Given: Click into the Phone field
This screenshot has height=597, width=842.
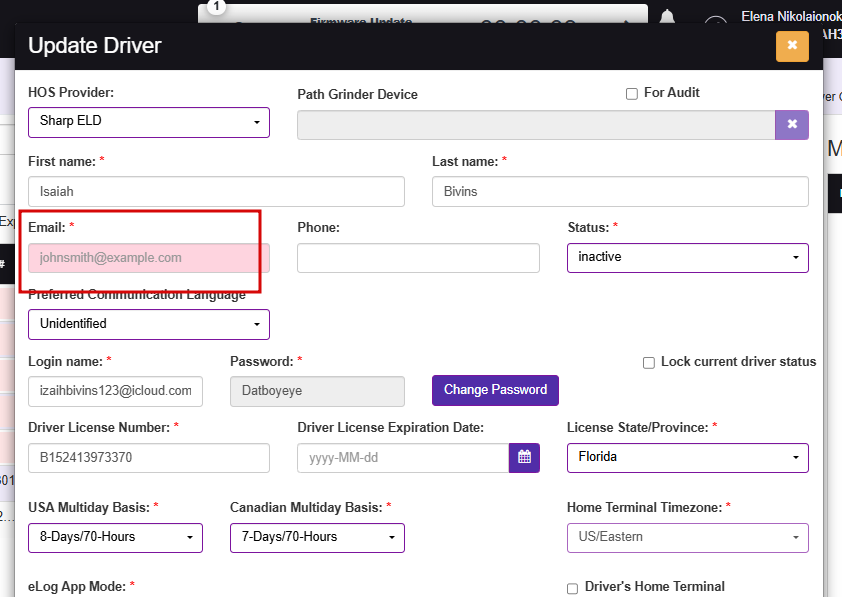Looking at the screenshot, I should [x=418, y=258].
